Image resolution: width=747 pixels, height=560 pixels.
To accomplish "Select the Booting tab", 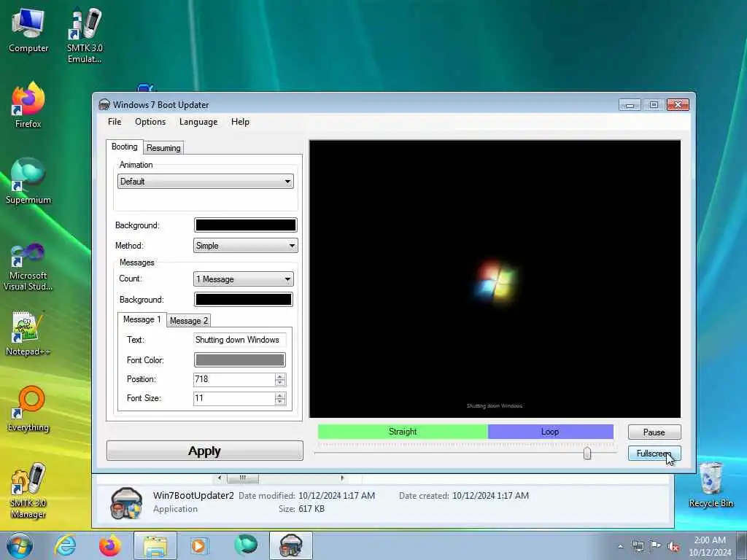I will pyautogui.click(x=124, y=147).
